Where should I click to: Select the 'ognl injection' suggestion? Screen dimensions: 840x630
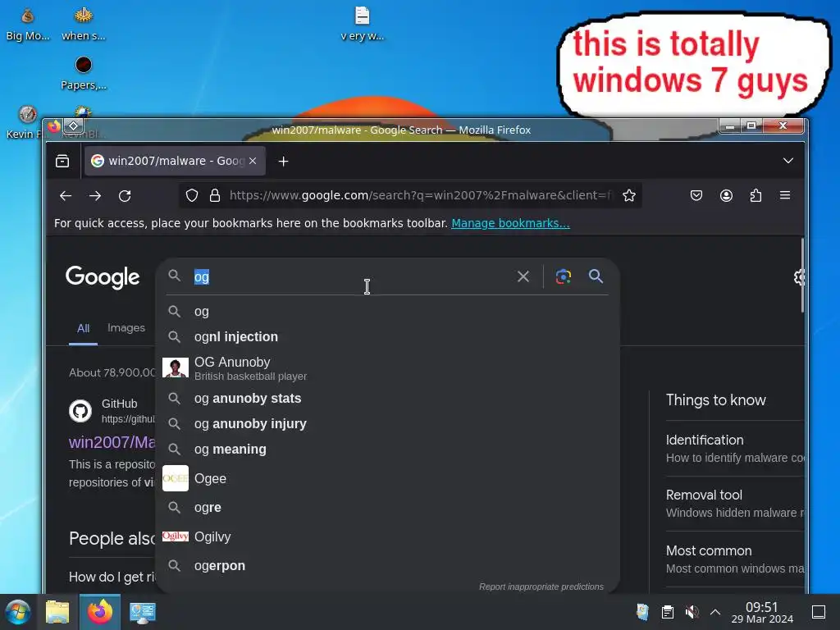point(387,337)
